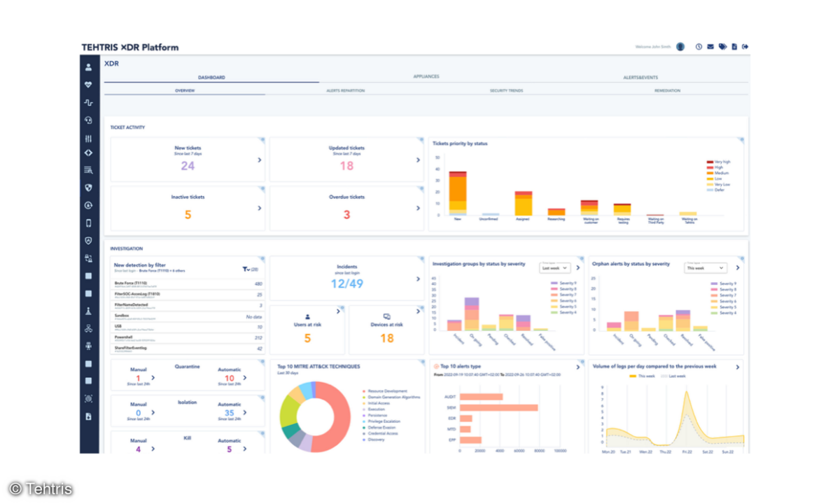The image size is (840, 504).
Task: Click the SIEM bar in alerts chart
Action: point(499,407)
